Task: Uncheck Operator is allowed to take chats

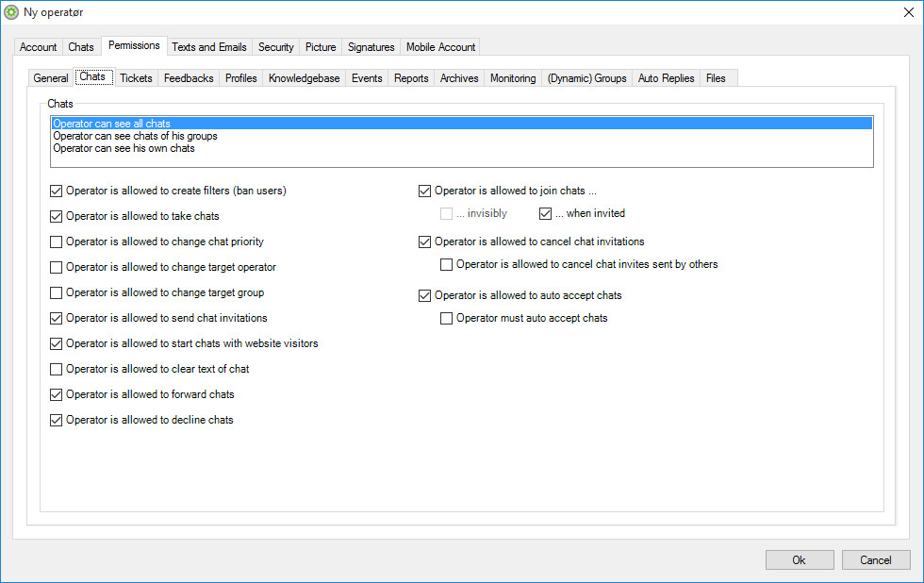Action: click(x=56, y=216)
